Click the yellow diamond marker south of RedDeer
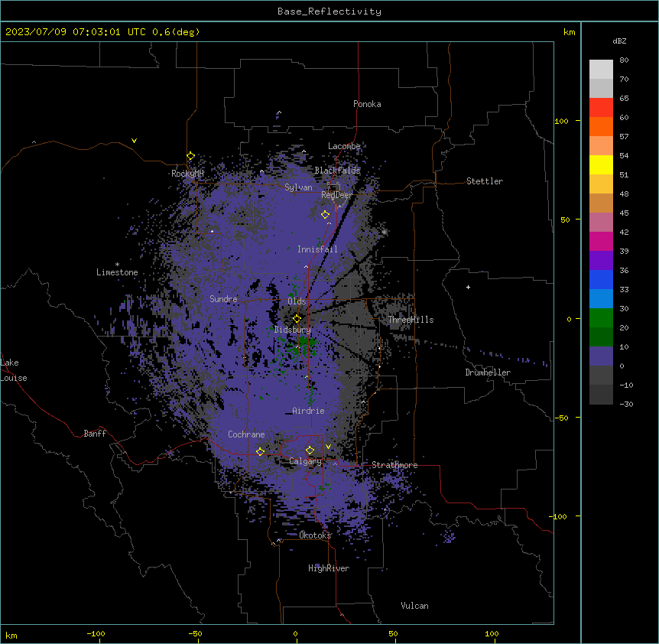Image resolution: width=659 pixels, height=644 pixels. coord(326,214)
